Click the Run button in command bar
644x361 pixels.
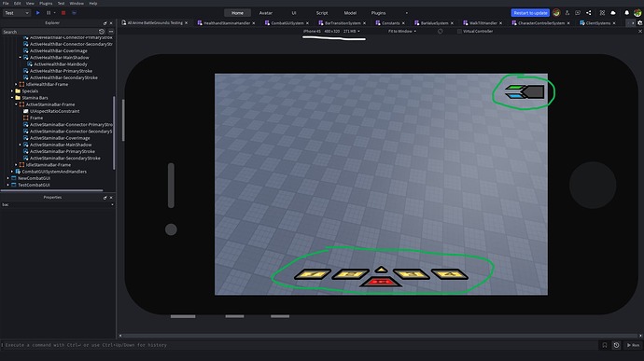coord(633,345)
